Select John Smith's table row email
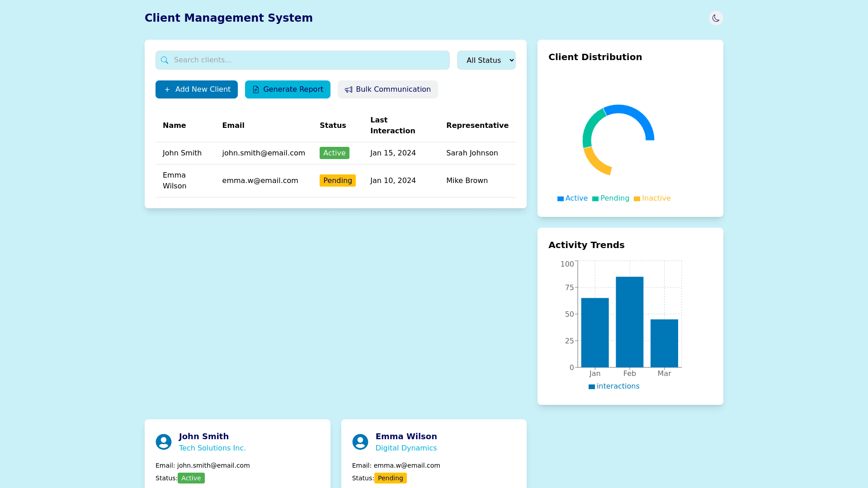This screenshot has width=868, height=488. point(264,153)
